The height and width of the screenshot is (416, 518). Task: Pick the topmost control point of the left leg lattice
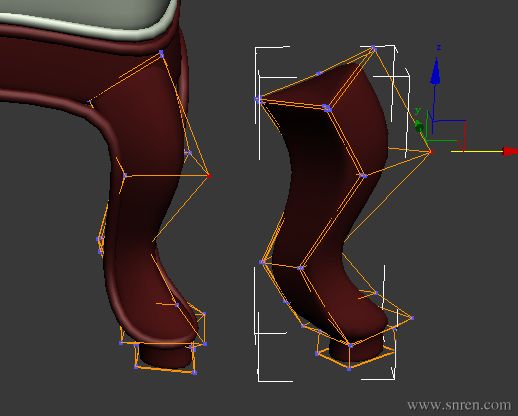point(162,53)
